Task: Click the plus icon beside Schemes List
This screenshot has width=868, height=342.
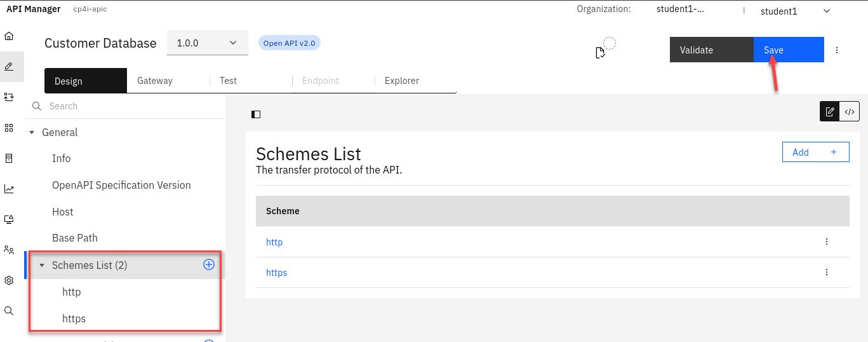Action: point(208,265)
